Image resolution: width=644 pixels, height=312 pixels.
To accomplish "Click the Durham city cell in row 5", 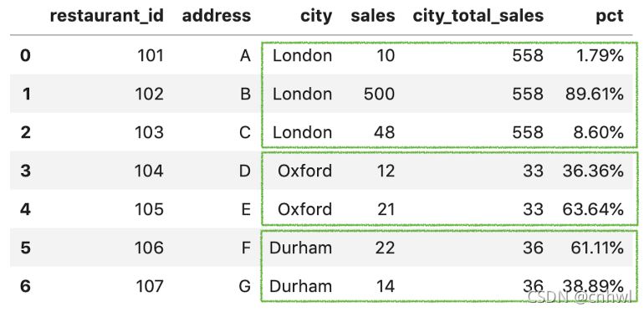I will click(x=300, y=248).
